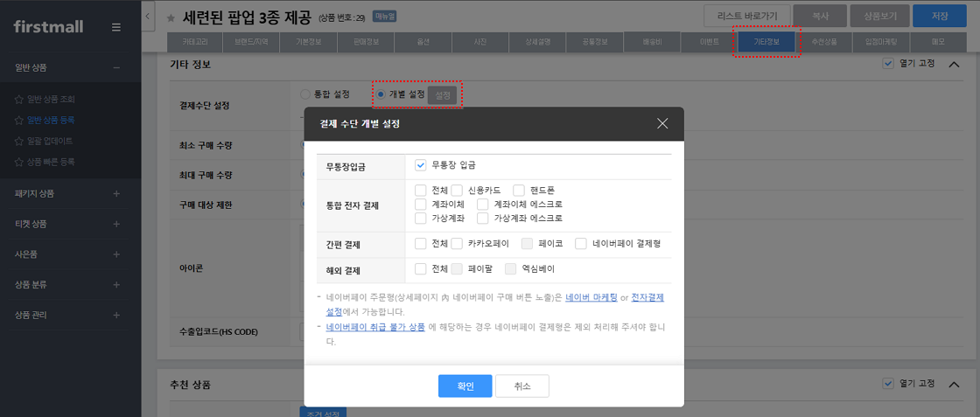Viewport: 980px width, 417px height.
Task: Check the 가상계좌 에스크로 checkbox
Action: pos(482,219)
